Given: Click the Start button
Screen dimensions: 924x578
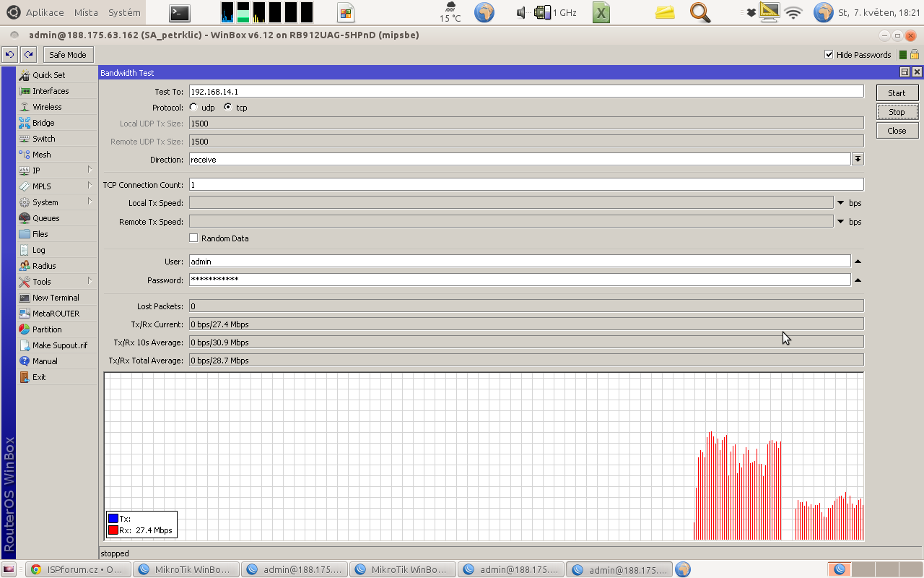Looking at the screenshot, I should pyautogui.click(x=897, y=92).
